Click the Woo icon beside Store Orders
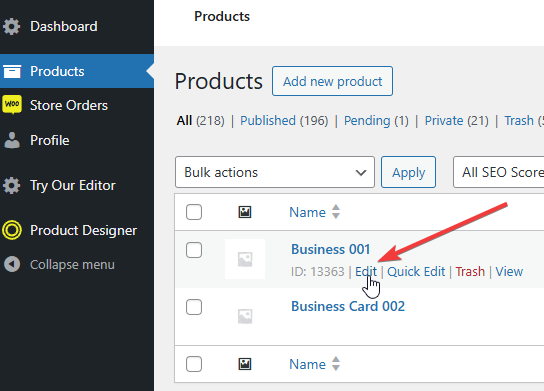Screen dimensions: 544x391 click(x=12, y=104)
